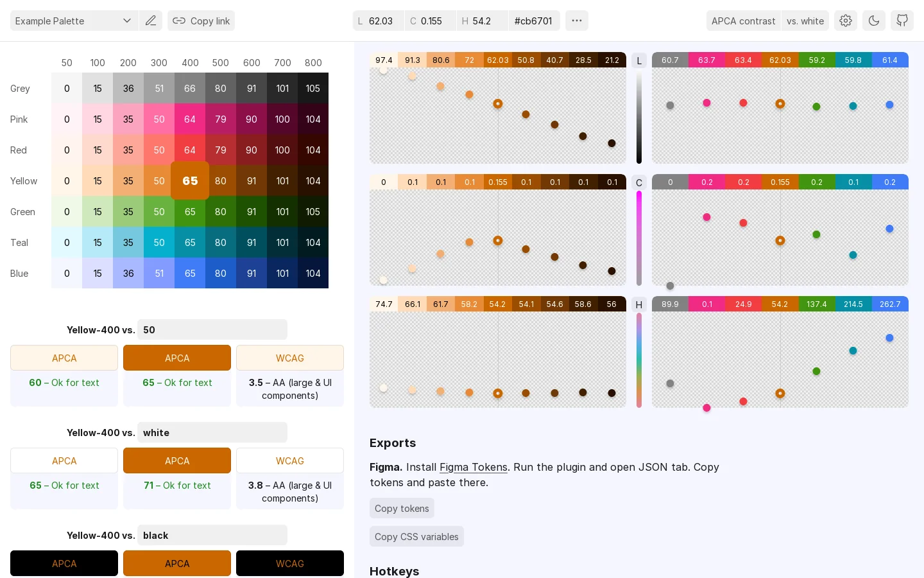Select the H channel label

[639, 304]
